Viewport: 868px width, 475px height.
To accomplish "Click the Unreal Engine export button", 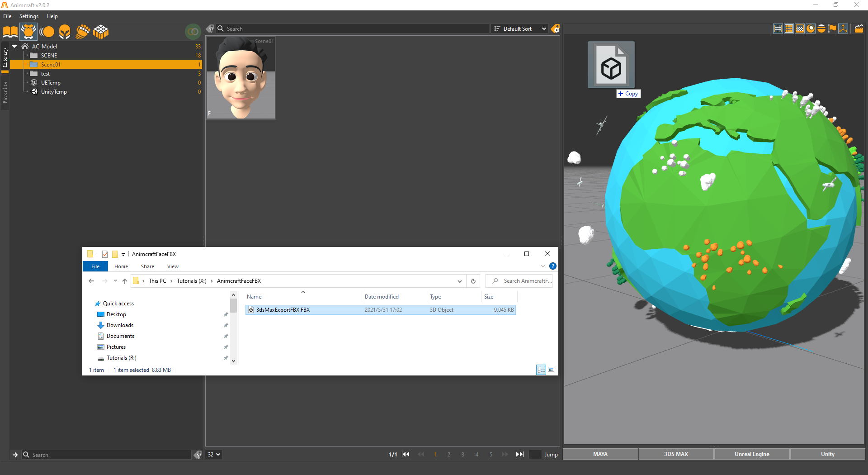I will pos(752,454).
